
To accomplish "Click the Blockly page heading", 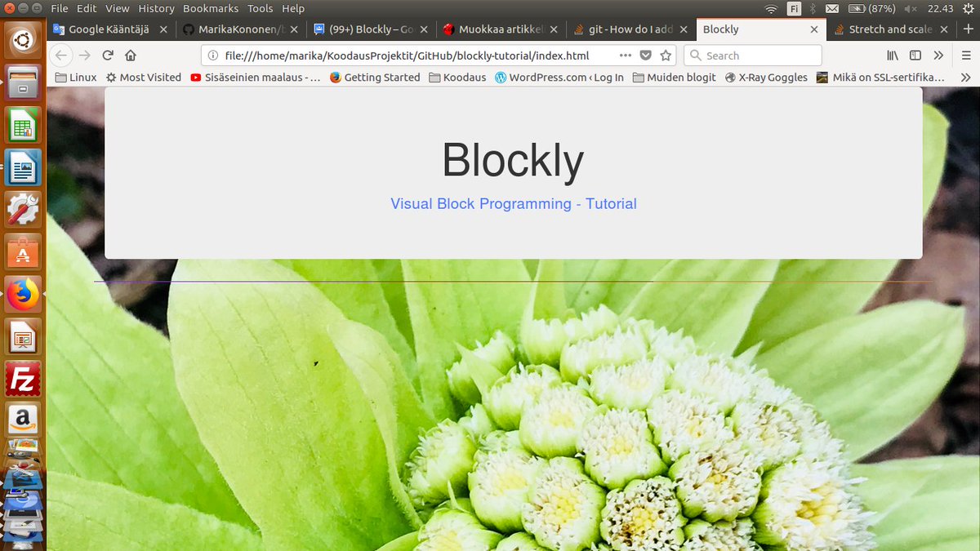I will [x=513, y=161].
